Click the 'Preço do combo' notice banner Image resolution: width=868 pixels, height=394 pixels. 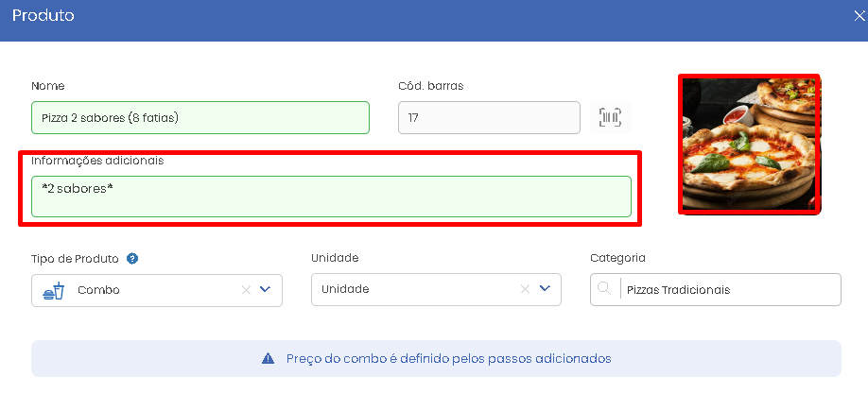pyautogui.click(x=436, y=359)
